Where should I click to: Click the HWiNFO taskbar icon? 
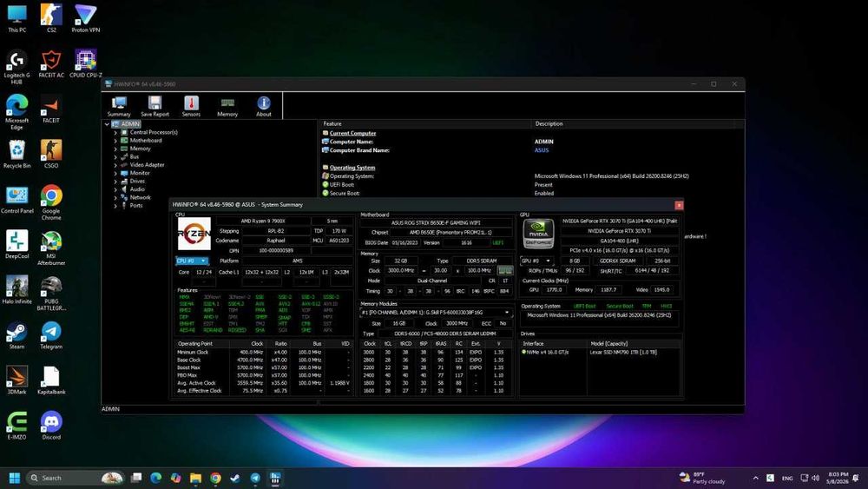(275, 478)
